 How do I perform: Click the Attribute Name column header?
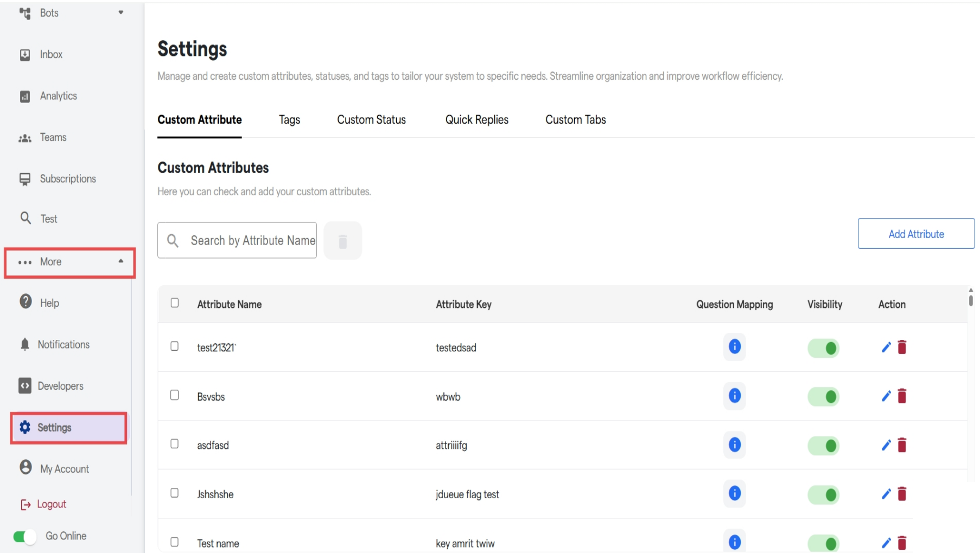pos(229,304)
